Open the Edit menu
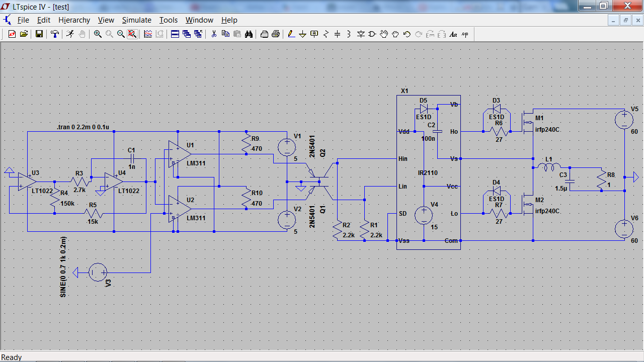Image resolution: width=644 pixels, height=362 pixels. (x=44, y=20)
